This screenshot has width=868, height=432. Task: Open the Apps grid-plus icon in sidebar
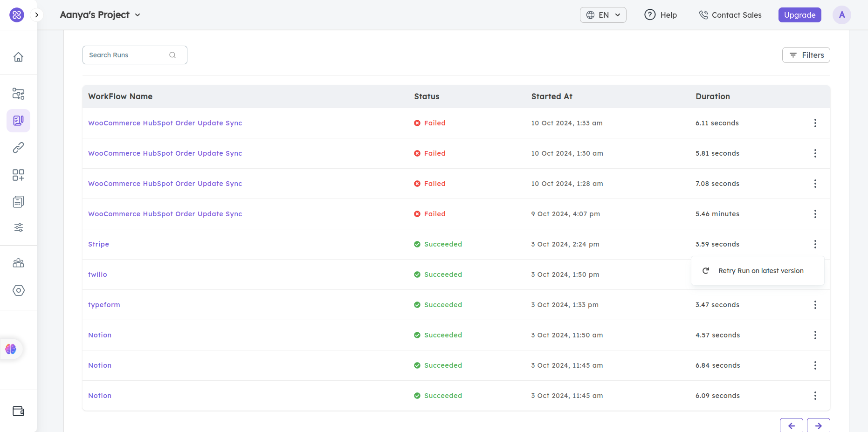(x=18, y=175)
